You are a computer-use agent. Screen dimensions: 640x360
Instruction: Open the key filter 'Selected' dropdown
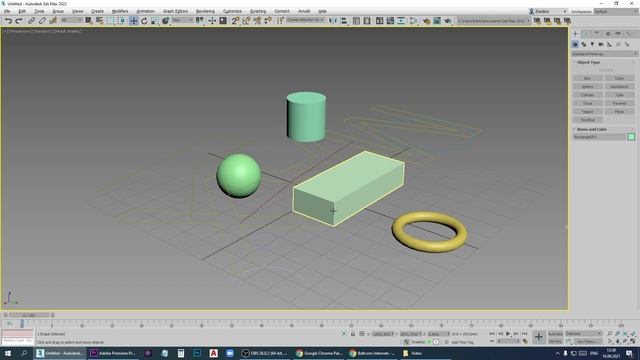[584, 333]
